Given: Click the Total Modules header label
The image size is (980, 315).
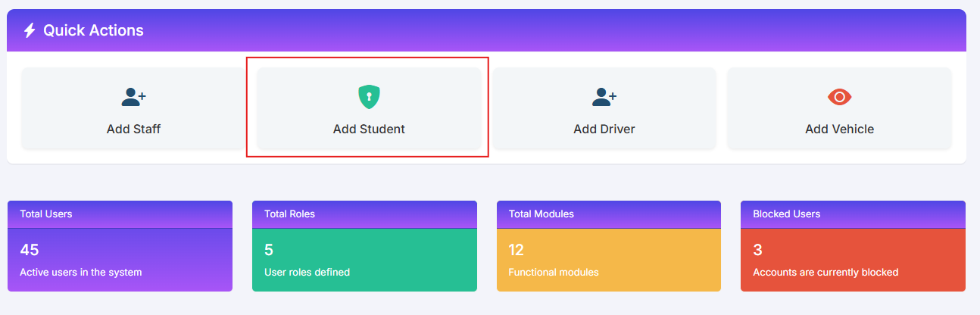Looking at the screenshot, I should point(541,214).
